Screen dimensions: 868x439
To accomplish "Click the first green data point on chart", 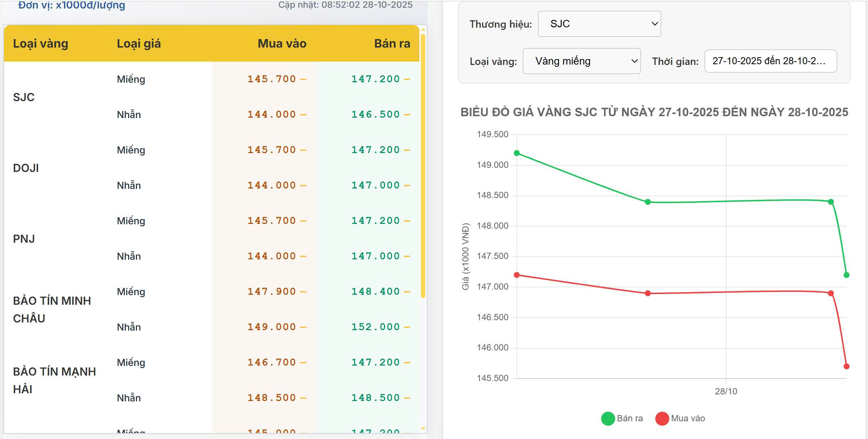I will [517, 153].
